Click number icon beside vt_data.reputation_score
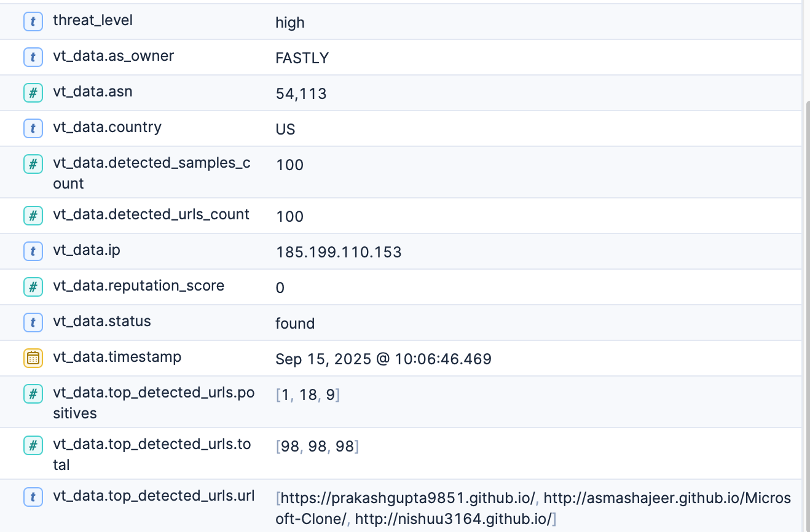The height and width of the screenshot is (532, 810). point(33,287)
